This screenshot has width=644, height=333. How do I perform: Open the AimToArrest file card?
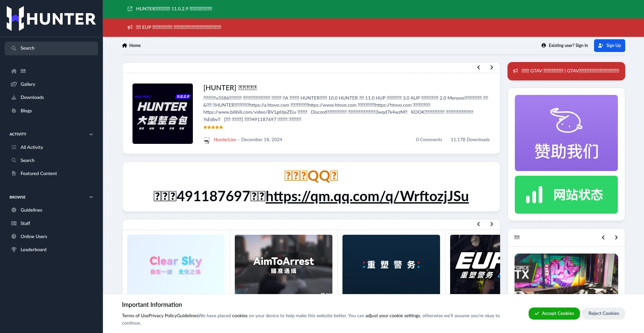pyautogui.click(x=283, y=265)
